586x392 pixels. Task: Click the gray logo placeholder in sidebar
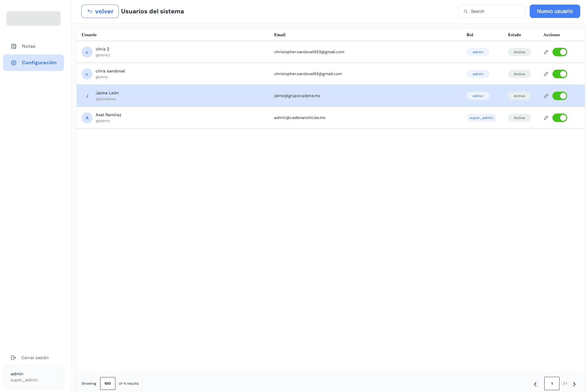coord(33,19)
